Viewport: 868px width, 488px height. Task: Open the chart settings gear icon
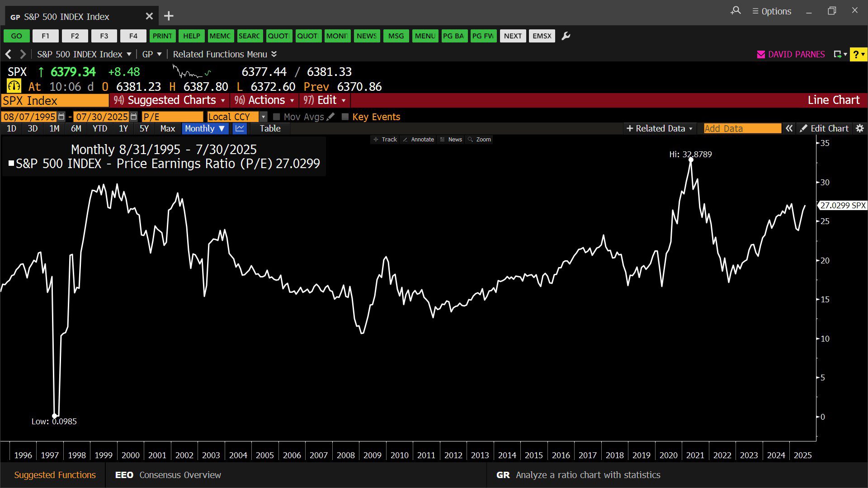[x=859, y=128]
